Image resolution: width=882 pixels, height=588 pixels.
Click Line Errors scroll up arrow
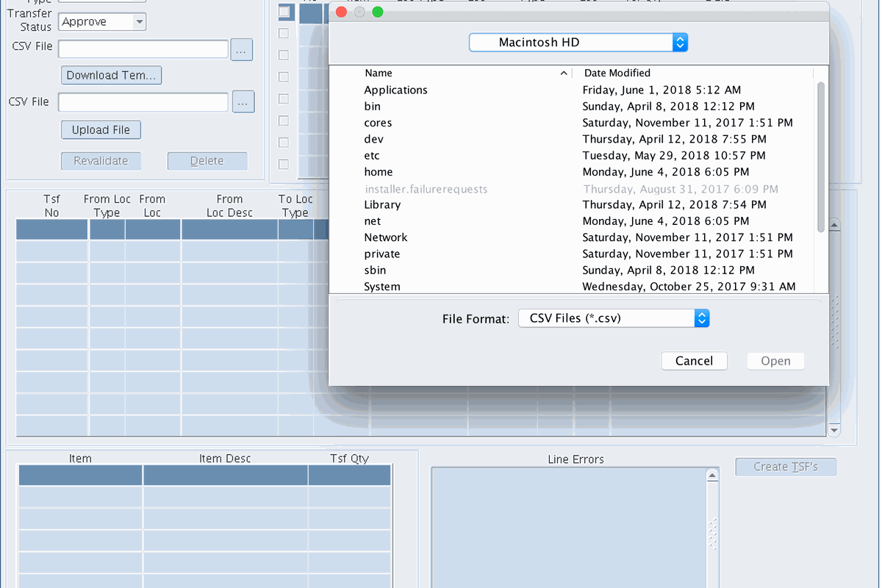(712, 476)
